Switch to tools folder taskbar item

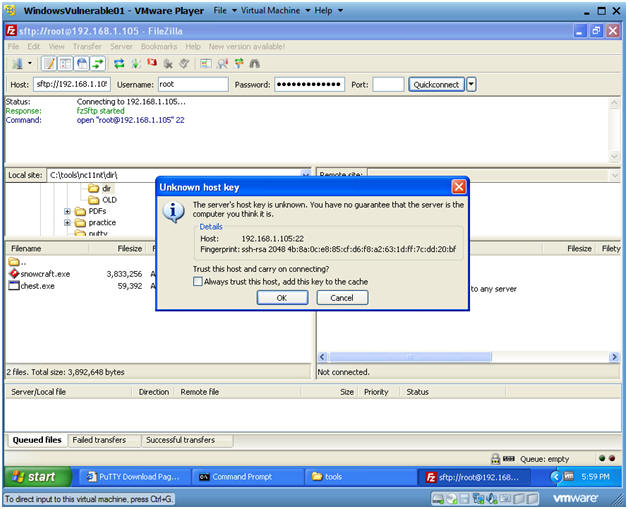[360, 477]
